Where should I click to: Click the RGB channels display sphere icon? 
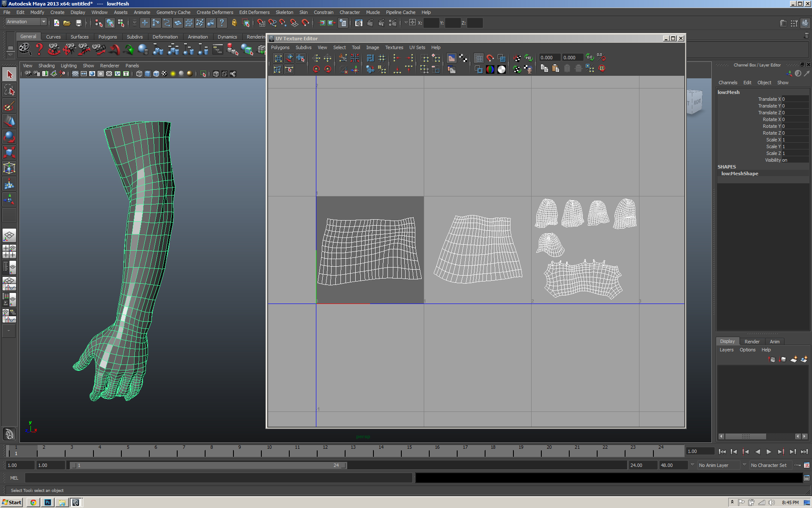(x=490, y=69)
